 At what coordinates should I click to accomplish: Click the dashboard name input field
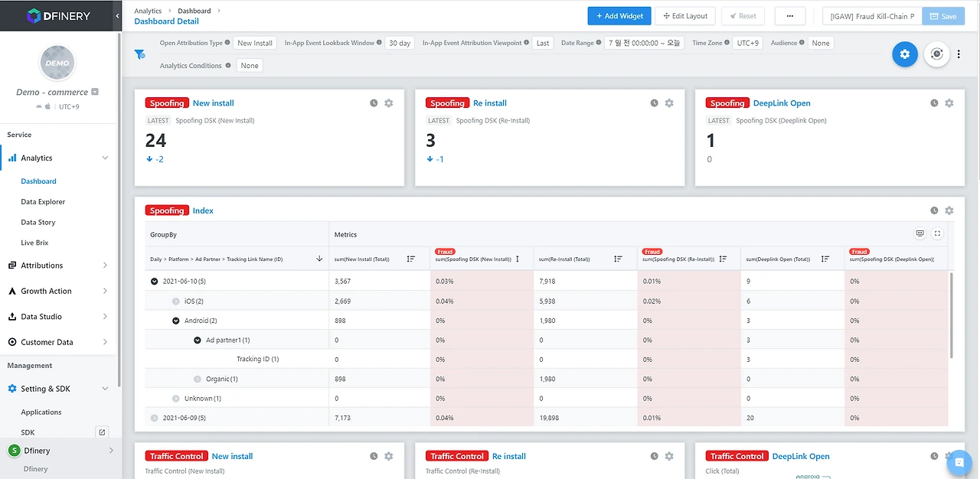click(x=872, y=16)
